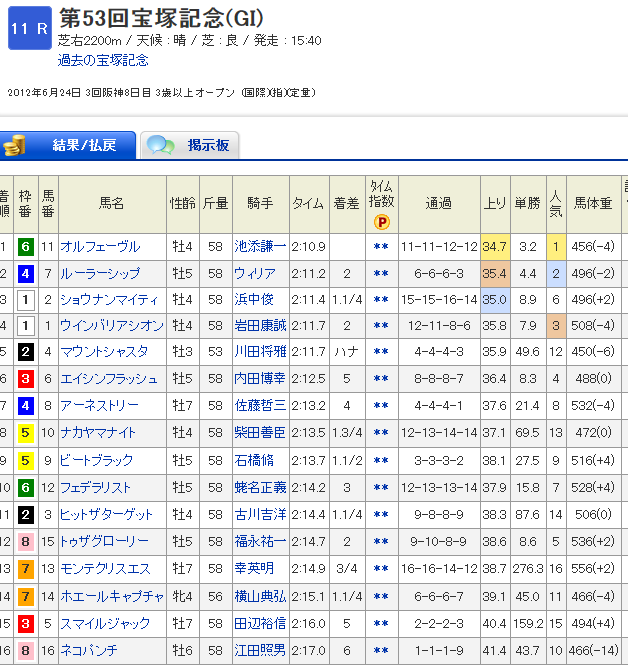The width and height of the screenshot is (628, 665).
Task: Open horse ホエールキャプチャ page
Action: click(112, 597)
